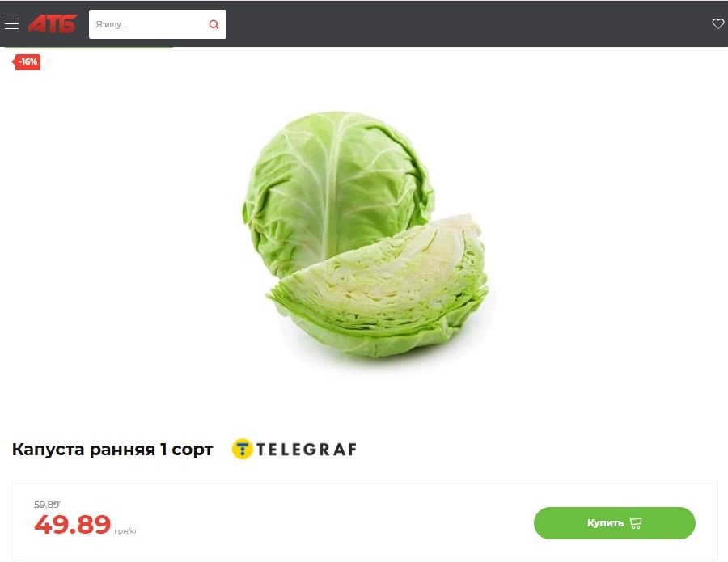Click the -16% discount badge
The width and height of the screenshot is (728, 562).
click(x=27, y=61)
